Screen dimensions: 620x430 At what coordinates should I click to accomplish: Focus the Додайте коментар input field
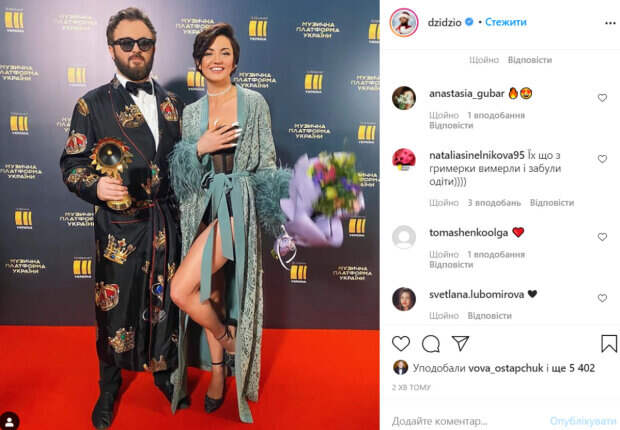pos(467,421)
